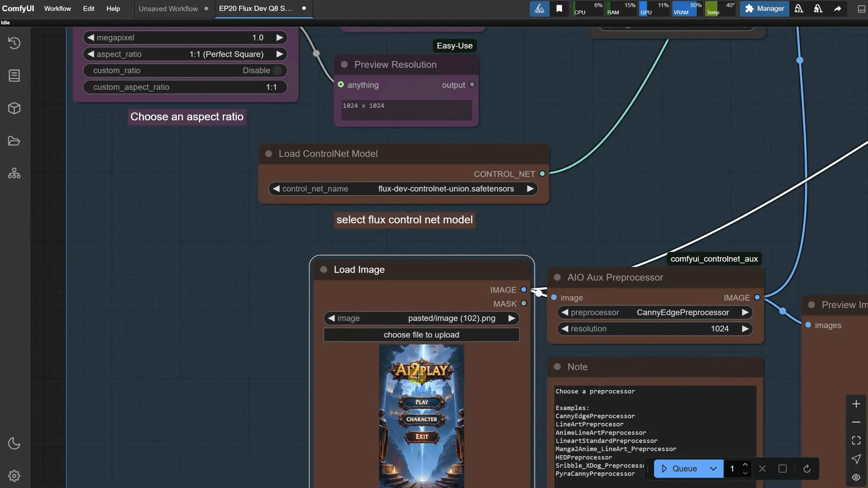
Task: Open the Manager puzzle button
Action: click(764, 9)
